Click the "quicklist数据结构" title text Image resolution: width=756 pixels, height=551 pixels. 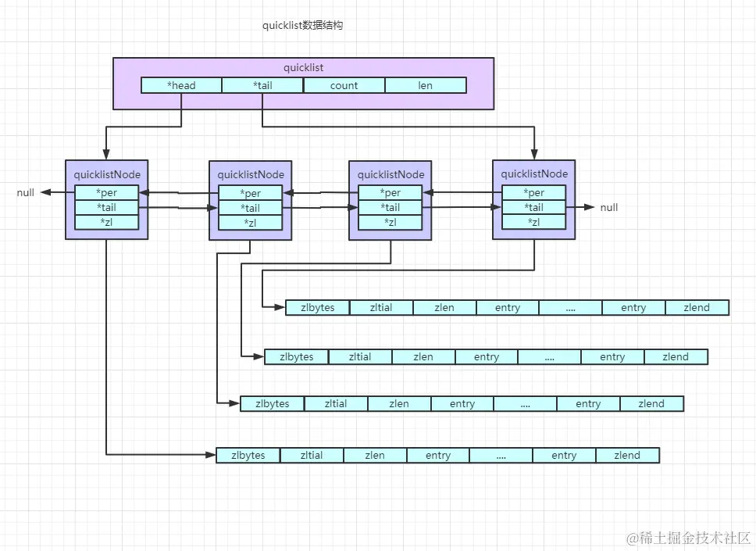[x=302, y=26]
